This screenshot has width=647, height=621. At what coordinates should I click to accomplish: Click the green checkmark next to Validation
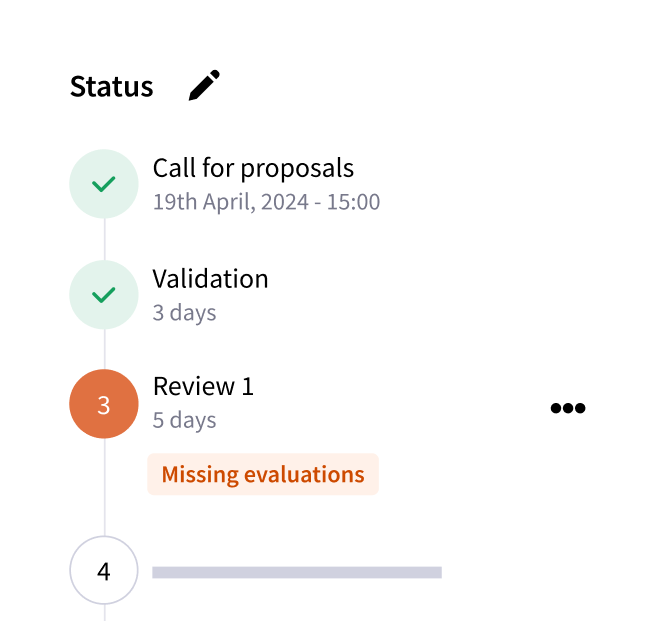(x=103, y=295)
